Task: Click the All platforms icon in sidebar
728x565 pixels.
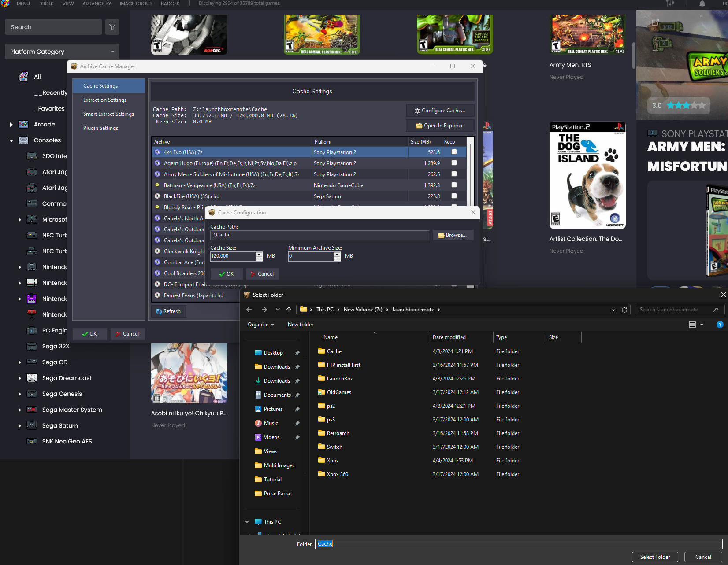Action: [x=23, y=77]
